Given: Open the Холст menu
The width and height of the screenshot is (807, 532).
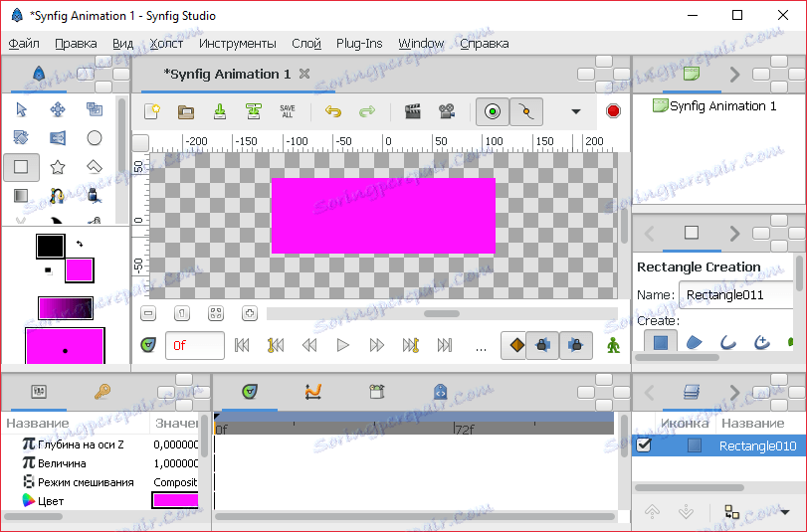Looking at the screenshot, I should pos(166,44).
